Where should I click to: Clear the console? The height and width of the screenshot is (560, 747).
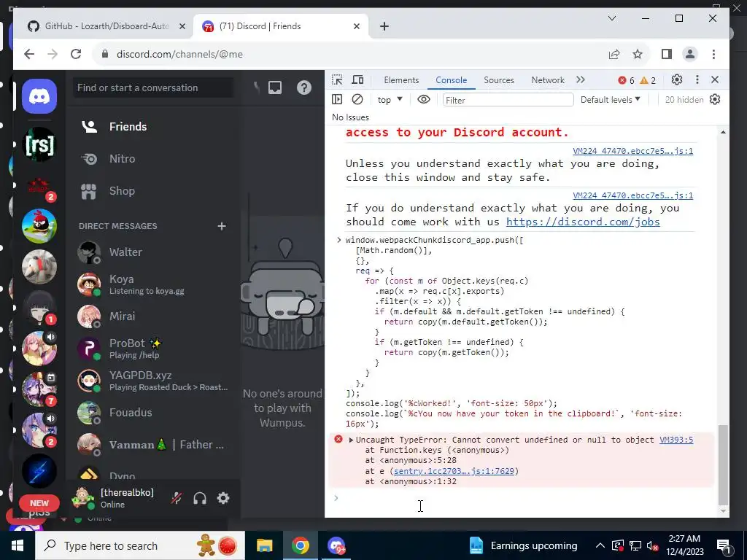pyautogui.click(x=357, y=99)
